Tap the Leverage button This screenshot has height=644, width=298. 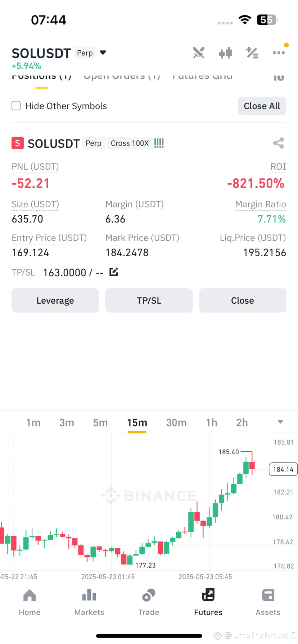click(55, 300)
